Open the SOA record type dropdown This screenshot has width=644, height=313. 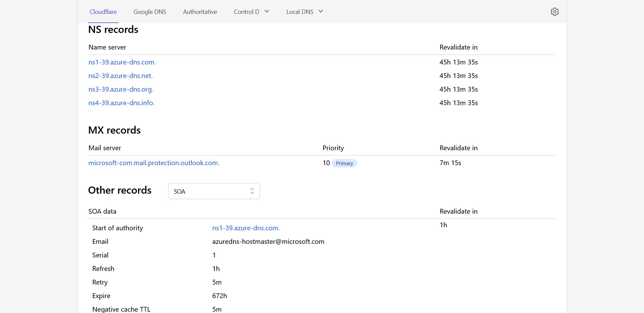[x=214, y=191]
